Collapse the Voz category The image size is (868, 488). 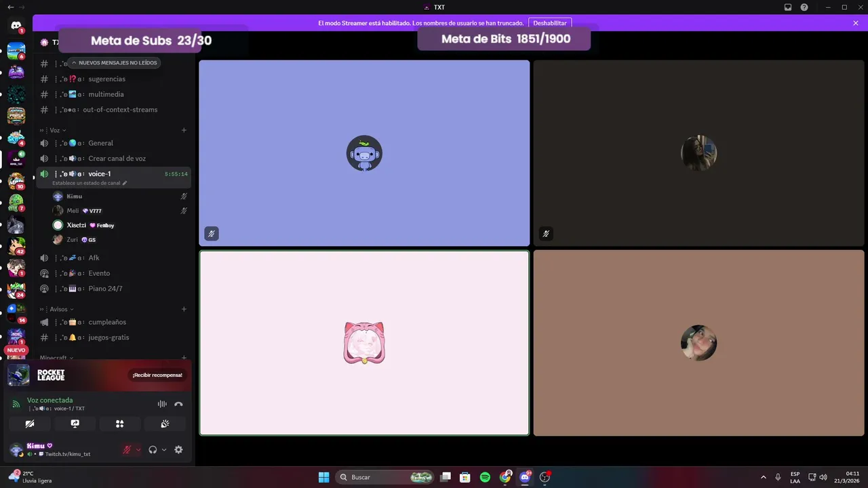pyautogui.click(x=54, y=130)
